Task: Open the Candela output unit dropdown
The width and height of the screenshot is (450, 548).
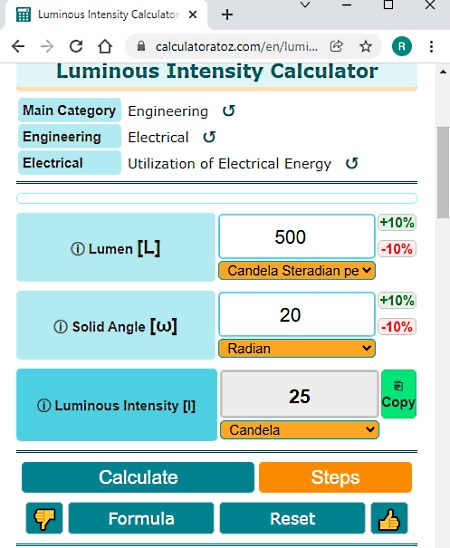Action: coord(299,430)
